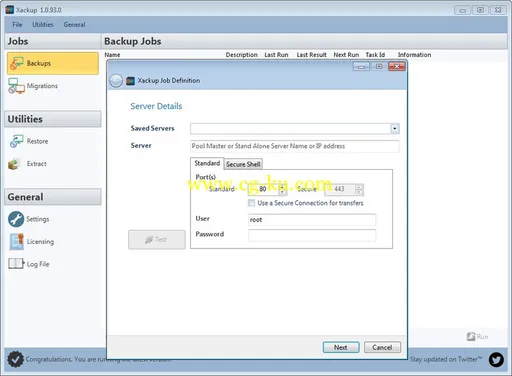The height and width of the screenshot is (376, 512).
Task: Click the Jobs section header
Action: point(52,41)
